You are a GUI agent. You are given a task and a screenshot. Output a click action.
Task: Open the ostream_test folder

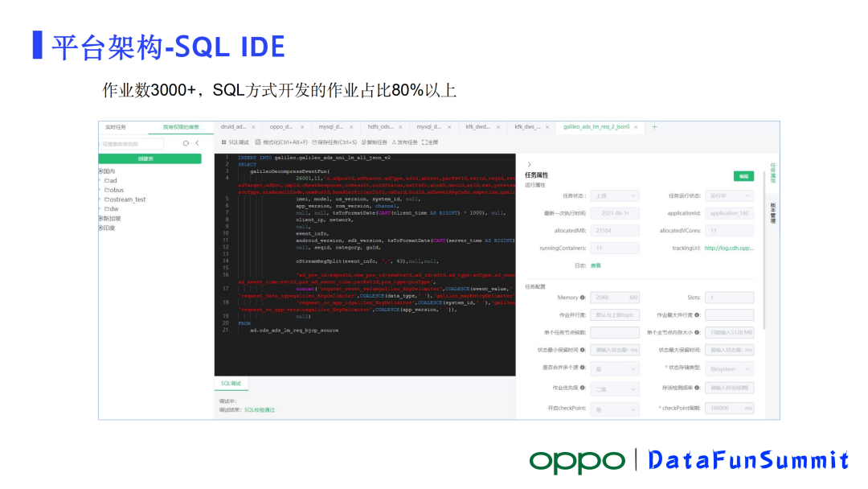point(125,199)
